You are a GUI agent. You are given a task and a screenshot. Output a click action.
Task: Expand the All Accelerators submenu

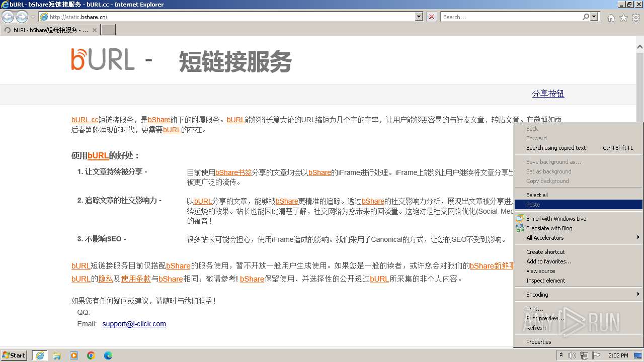(x=579, y=238)
